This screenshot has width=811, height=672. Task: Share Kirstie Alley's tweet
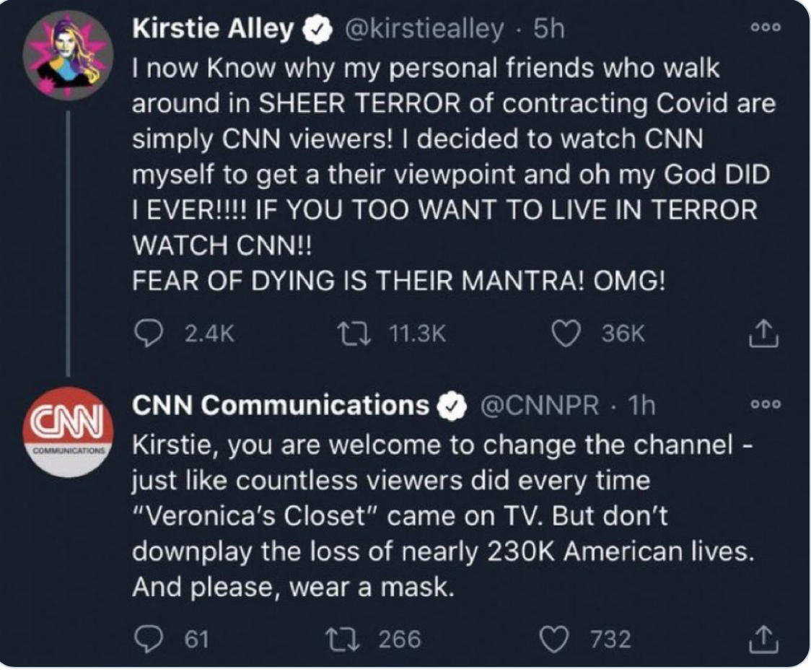(x=763, y=333)
